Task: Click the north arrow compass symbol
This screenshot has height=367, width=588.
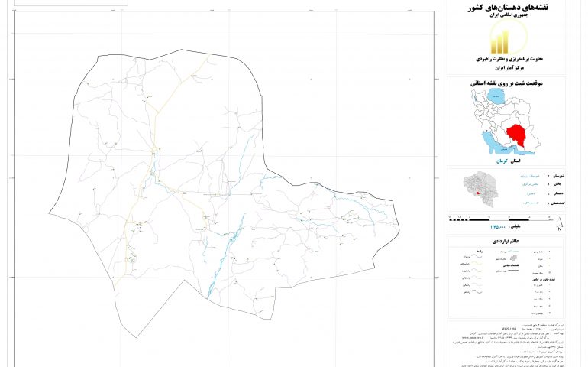Action: 560,224
